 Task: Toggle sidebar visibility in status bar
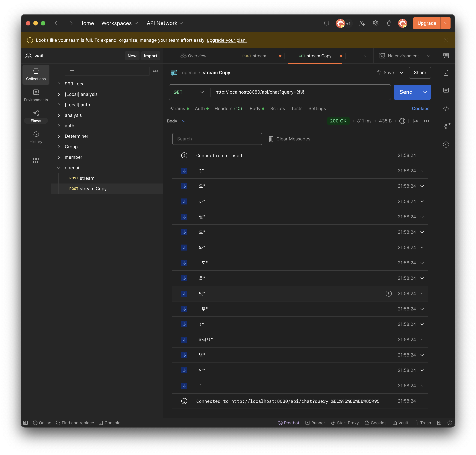[25, 423]
